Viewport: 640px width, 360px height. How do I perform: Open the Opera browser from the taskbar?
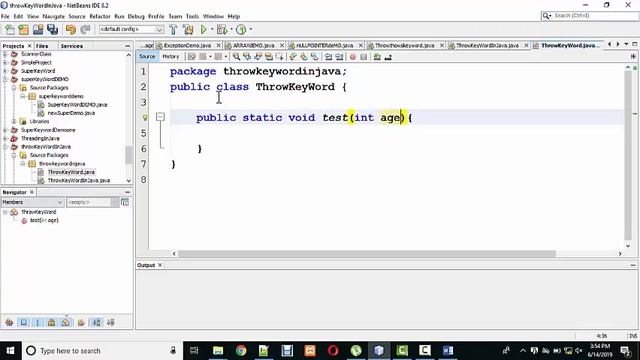(x=333, y=350)
